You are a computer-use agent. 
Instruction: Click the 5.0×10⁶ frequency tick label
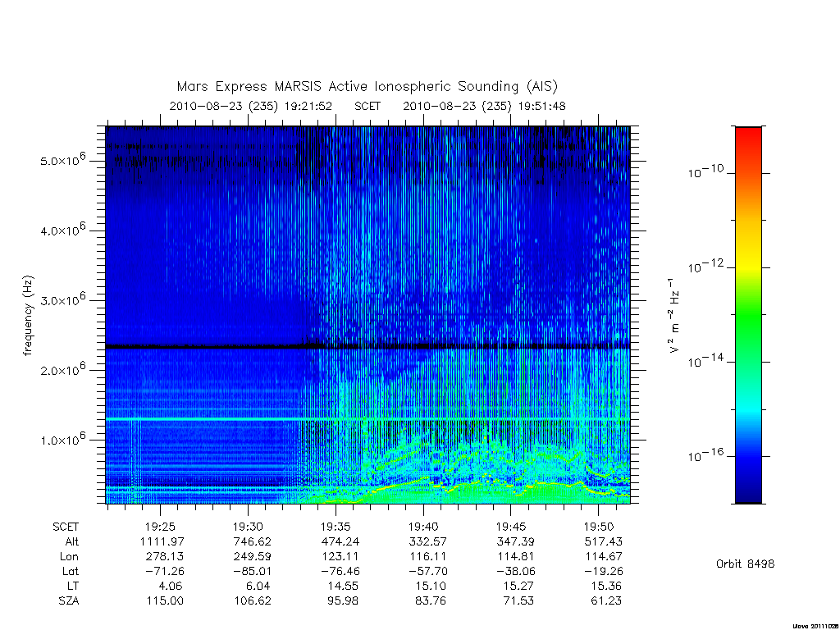62,159
